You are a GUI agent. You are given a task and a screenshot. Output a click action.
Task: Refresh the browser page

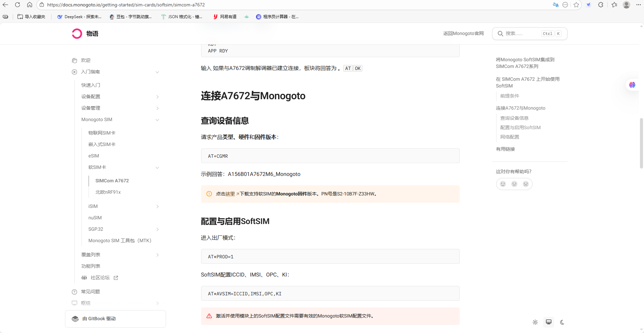point(18,5)
